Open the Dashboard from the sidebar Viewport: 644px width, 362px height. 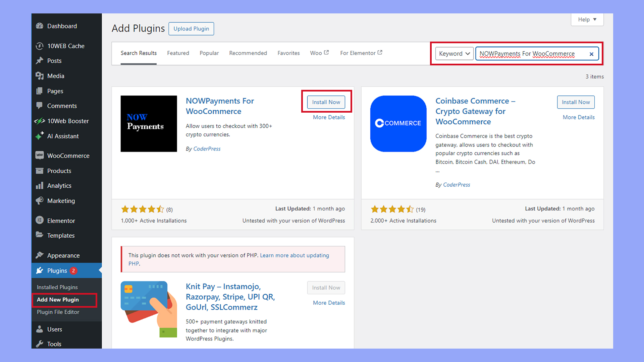click(62, 26)
